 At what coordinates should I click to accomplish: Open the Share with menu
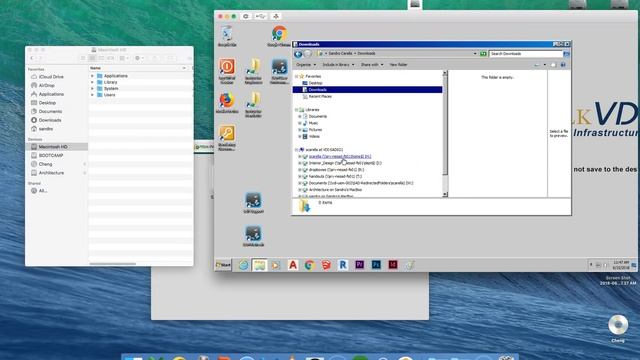(372, 65)
